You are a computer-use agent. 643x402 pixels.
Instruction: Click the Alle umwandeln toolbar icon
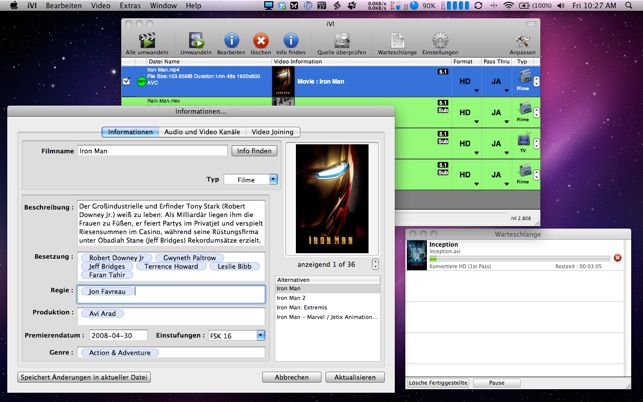147,41
